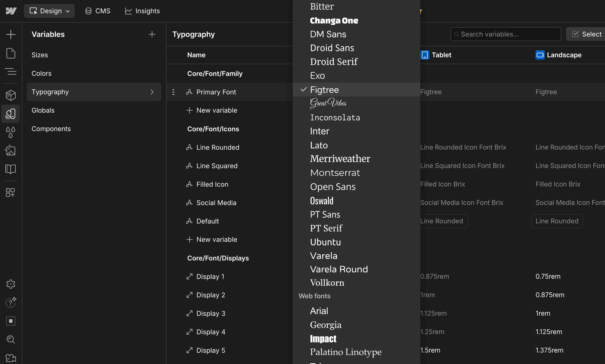
Task: Select Figtree from the font list
Action: [324, 90]
